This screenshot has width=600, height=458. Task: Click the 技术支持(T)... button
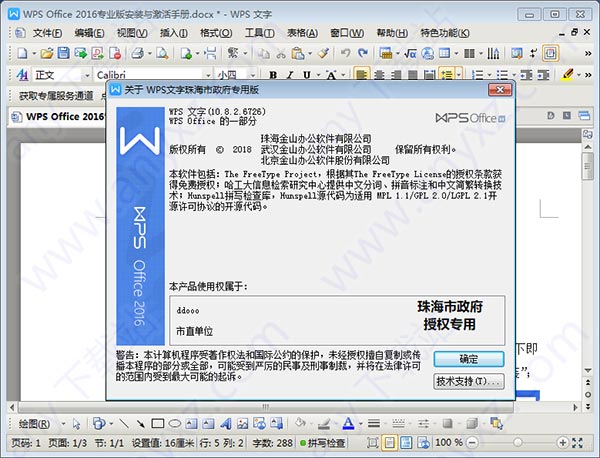469,381
